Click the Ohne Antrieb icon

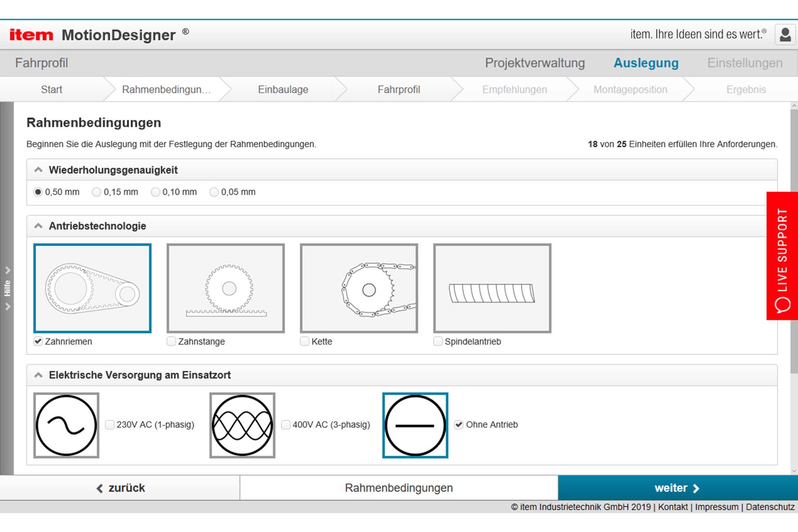415,425
